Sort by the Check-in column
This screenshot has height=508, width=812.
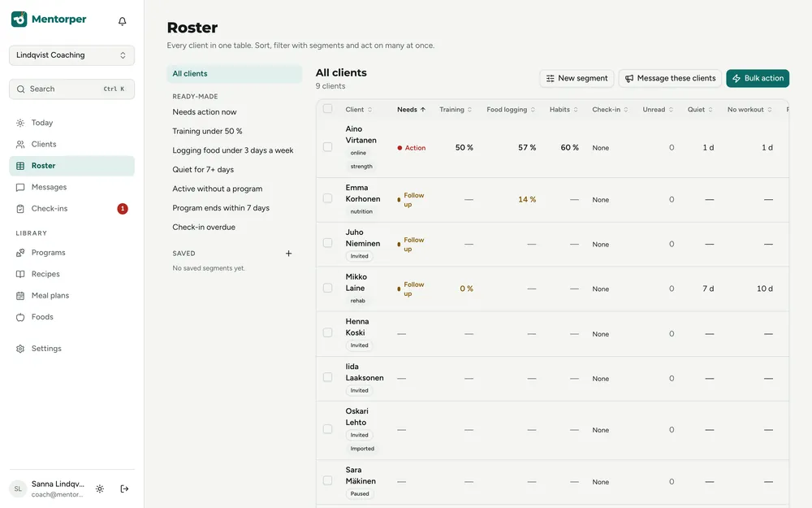pyautogui.click(x=610, y=110)
